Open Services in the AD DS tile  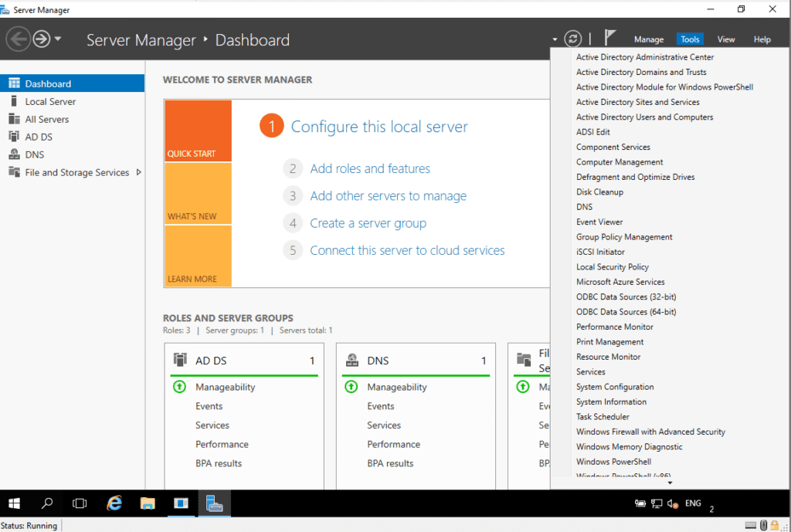coord(212,425)
